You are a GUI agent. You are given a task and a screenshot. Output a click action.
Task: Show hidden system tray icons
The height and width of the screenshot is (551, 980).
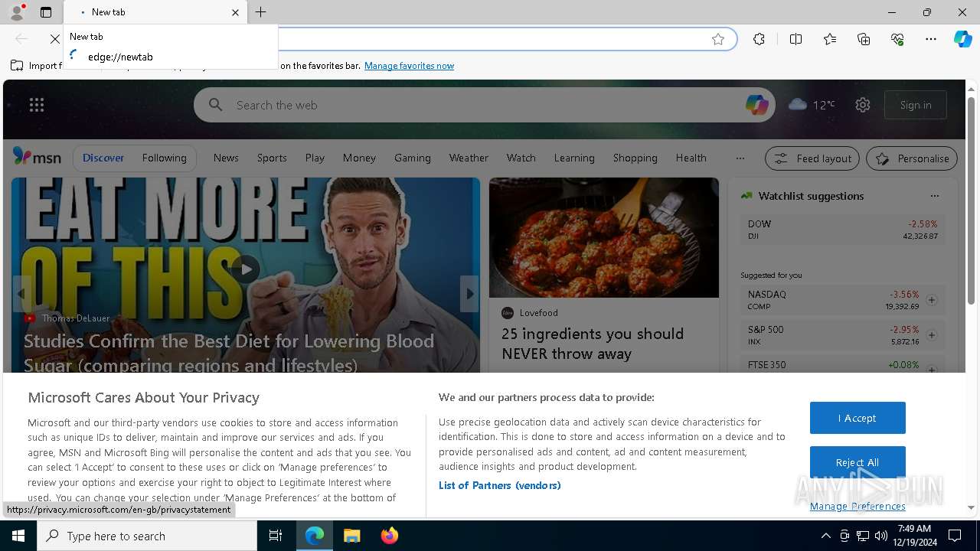(x=825, y=536)
